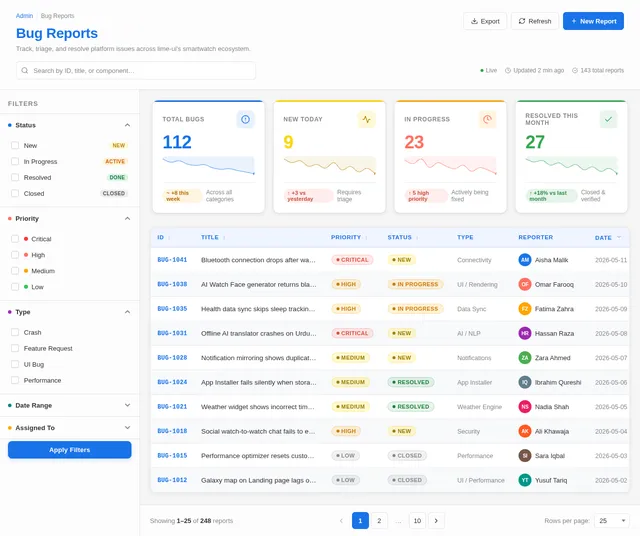The image size is (640, 536).
Task: Click the FZ avatar for Fatima Zahra
Action: (x=525, y=309)
